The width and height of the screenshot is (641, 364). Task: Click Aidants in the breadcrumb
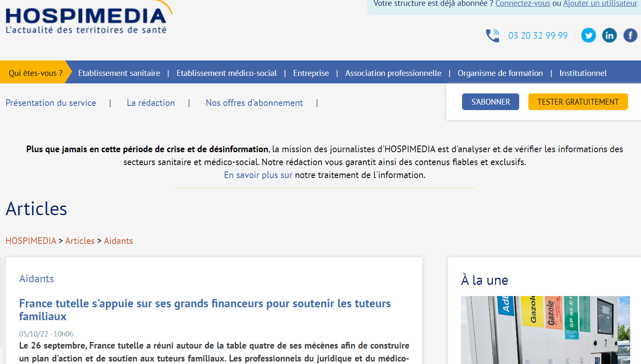[x=118, y=241]
